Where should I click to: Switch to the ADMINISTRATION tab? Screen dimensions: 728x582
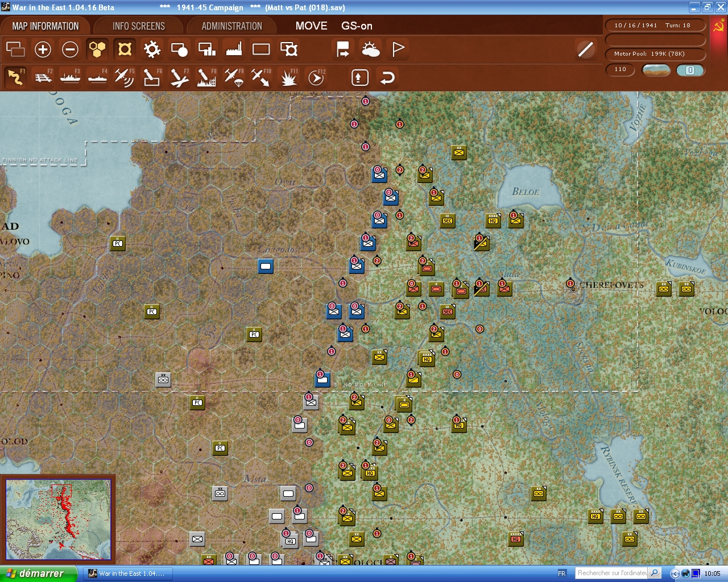232,26
